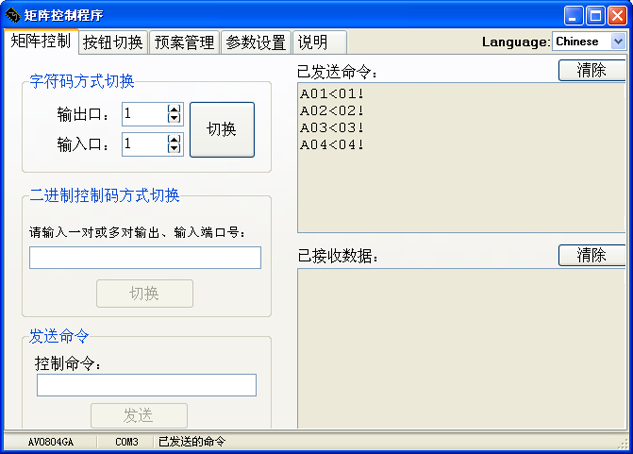Viewport: 633px width, 454px height.
Task: Click 切换 button under binary code section
Action: pyautogui.click(x=144, y=293)
